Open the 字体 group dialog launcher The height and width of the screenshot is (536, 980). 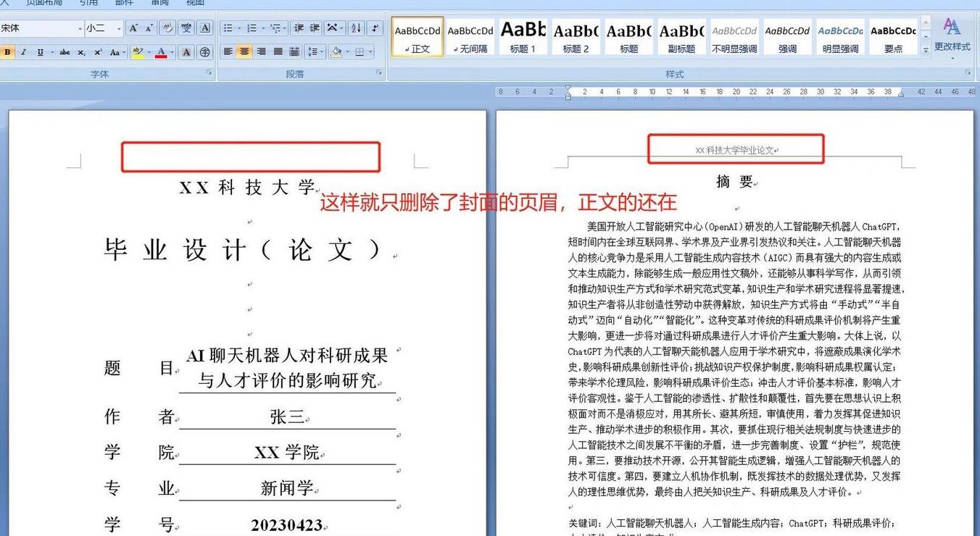(x=209, y=72)
